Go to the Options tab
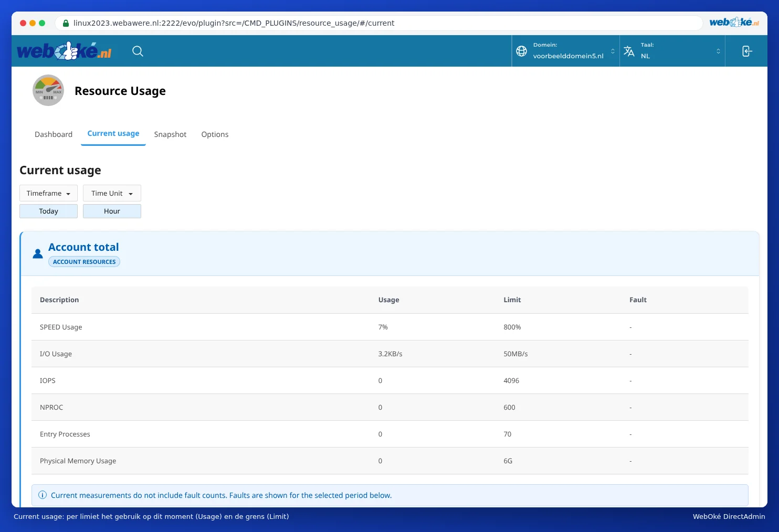The height and width of the screenshot is (532, 779). tap(215, 134)
